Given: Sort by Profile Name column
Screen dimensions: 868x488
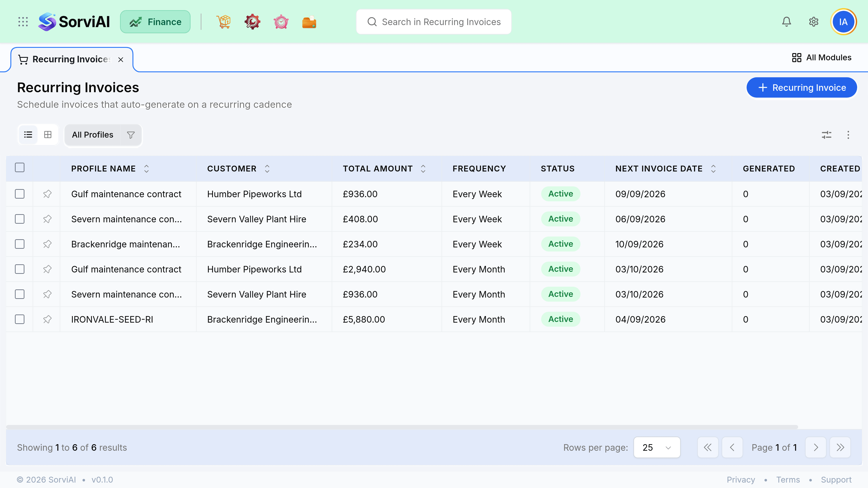Looking at the screenshot, I should [x=146, y=169].
